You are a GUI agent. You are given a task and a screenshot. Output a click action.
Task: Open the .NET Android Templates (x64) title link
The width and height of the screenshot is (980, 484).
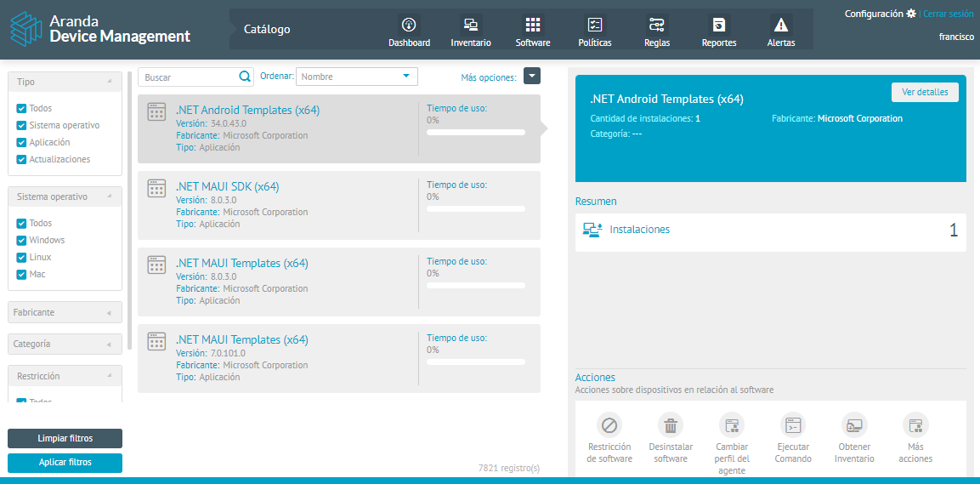coord(247,110)
